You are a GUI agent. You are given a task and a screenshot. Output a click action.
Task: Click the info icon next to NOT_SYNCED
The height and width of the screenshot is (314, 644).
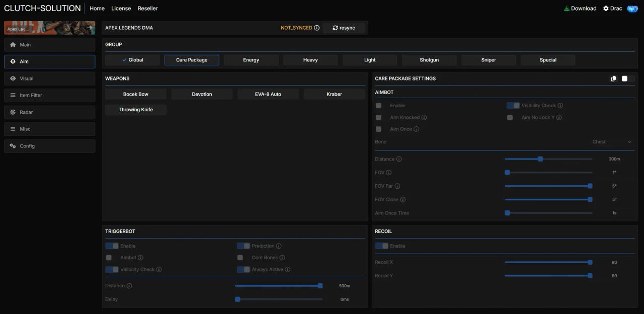pos(316,28)
